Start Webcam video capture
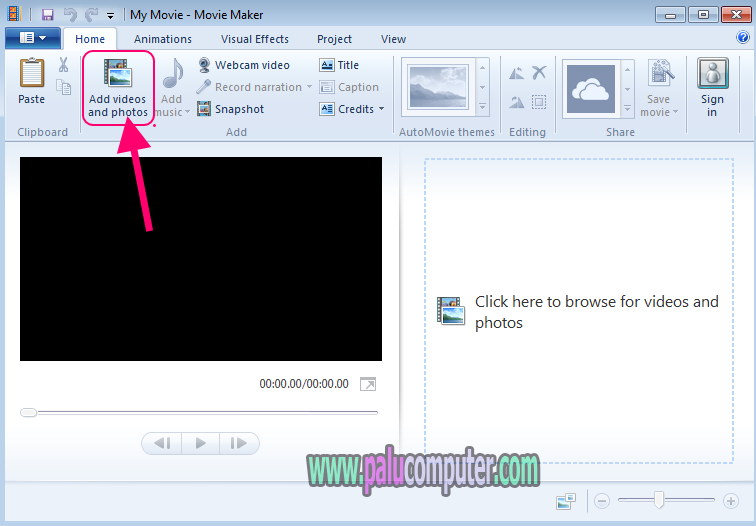Screen dimensions: 756x526 point(243,65)
